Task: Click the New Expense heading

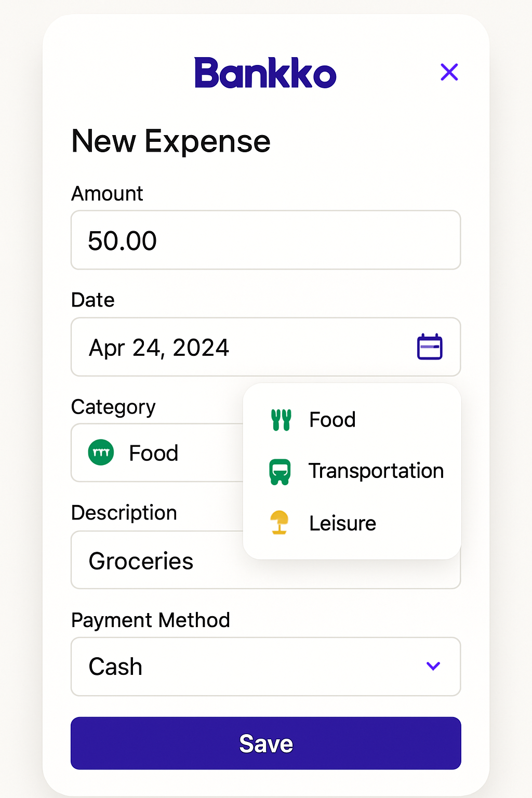Action: tap(171, 141)
